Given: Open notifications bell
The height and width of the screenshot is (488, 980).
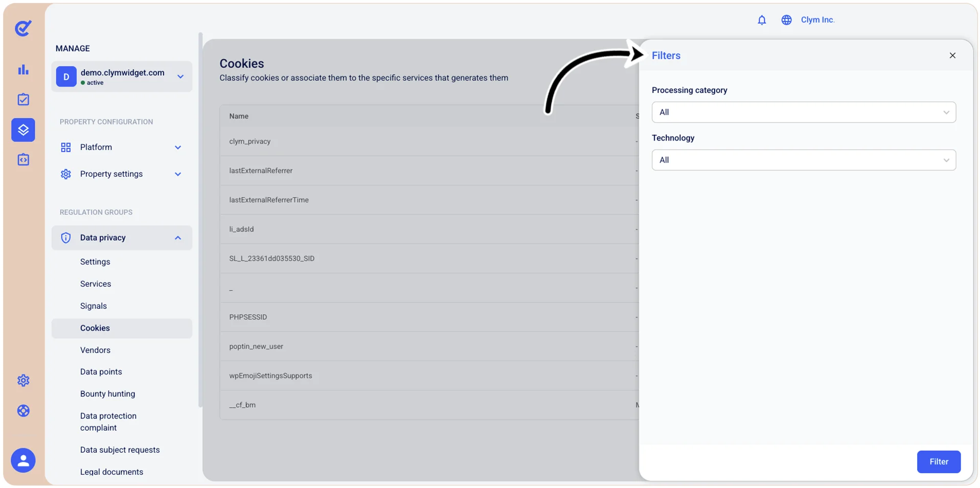Looking at the screenshot, I should tap(762, 20).
